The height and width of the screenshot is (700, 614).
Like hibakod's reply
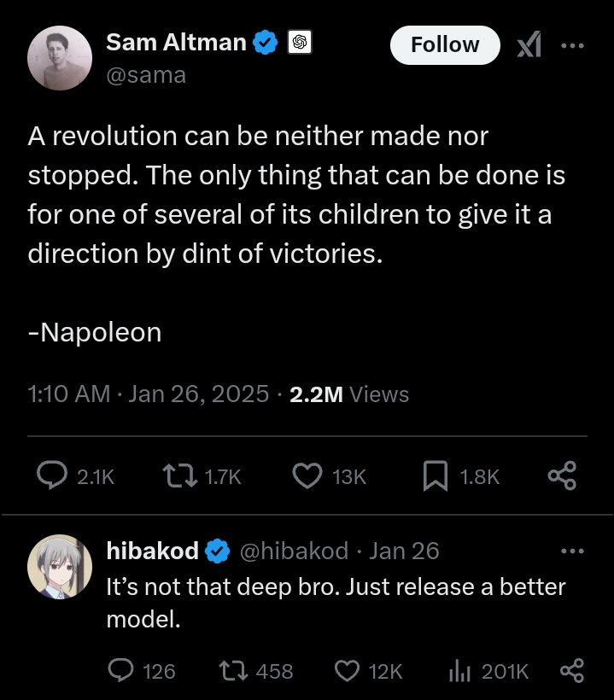347,672
